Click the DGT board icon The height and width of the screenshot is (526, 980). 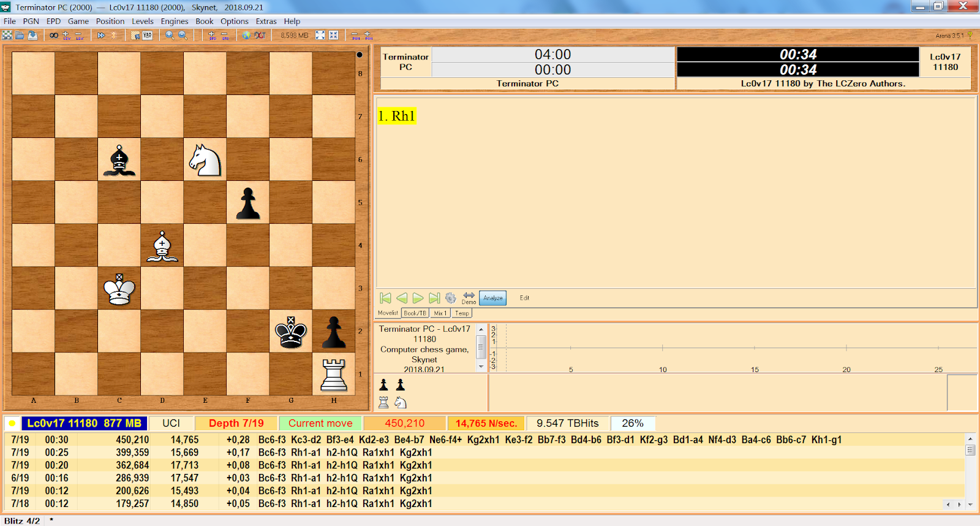tap(260, 36)
